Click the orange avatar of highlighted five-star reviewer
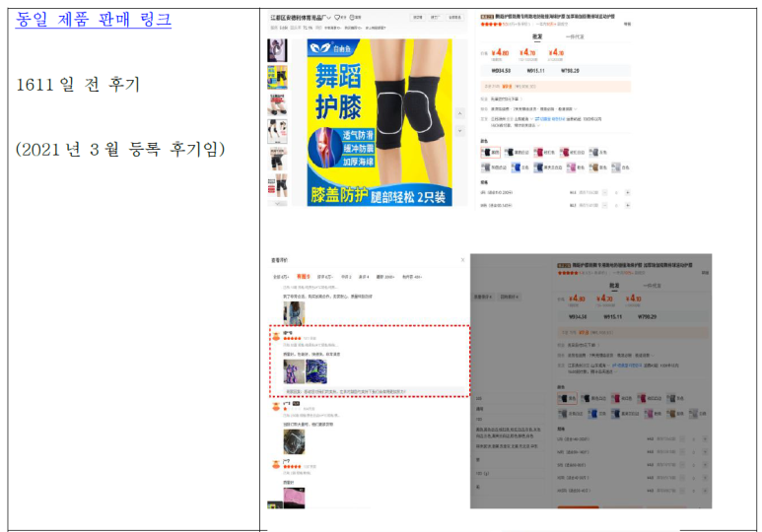The image size is (762, 532). click(x=276, y=336)
